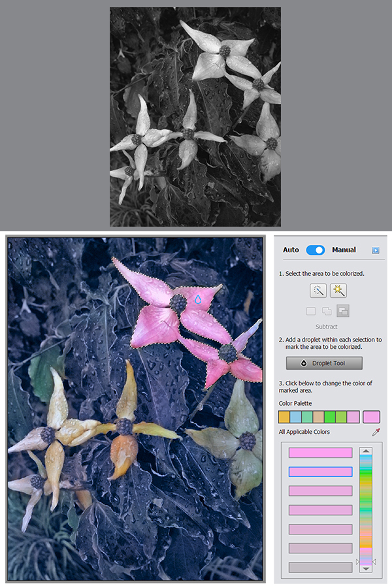Select the mint green palette swatch
The image size is (392, 588).
click(x=307, y=417)
